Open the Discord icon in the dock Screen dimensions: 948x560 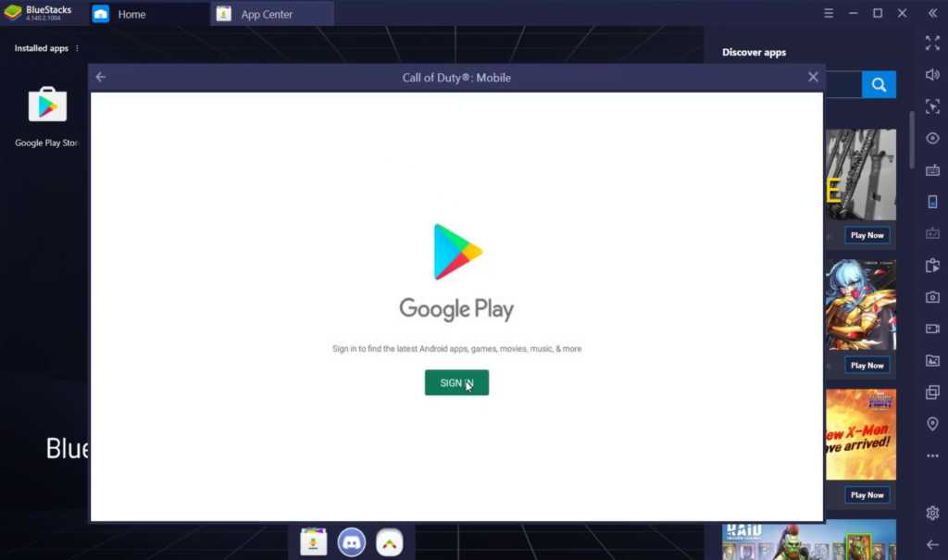click(351, 542)
